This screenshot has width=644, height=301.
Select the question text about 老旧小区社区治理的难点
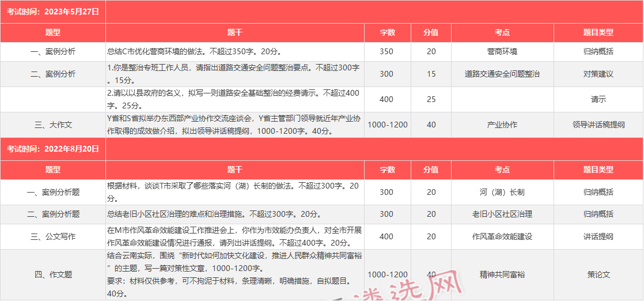[x=213, y=214]
